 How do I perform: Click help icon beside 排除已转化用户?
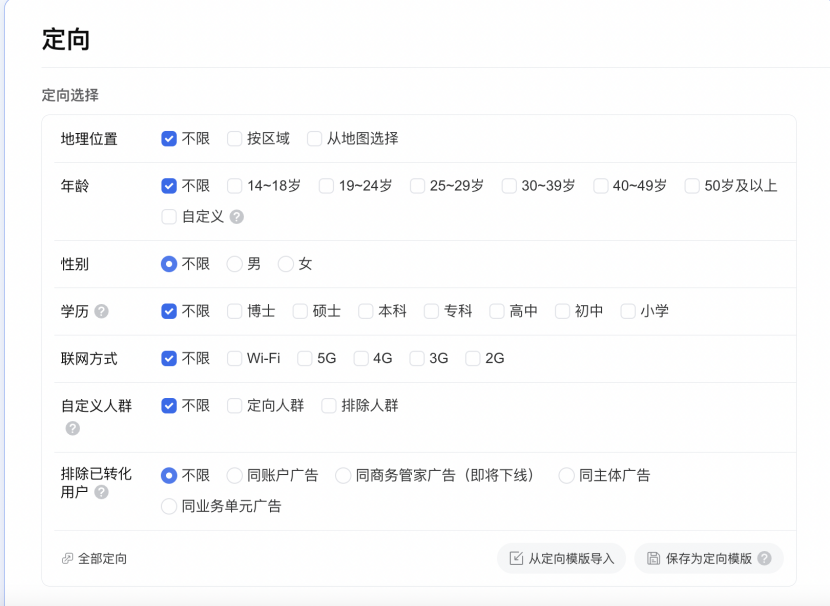pyautogui.click(x=101, y=492)
